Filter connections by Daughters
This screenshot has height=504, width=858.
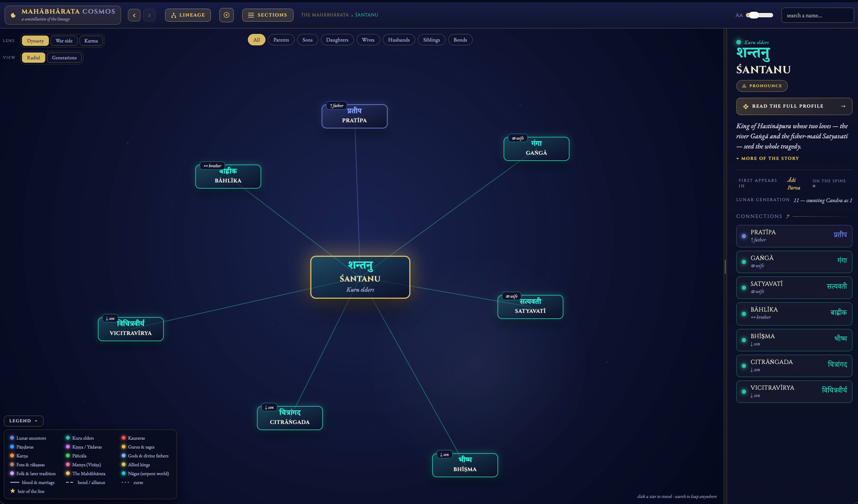337,40
